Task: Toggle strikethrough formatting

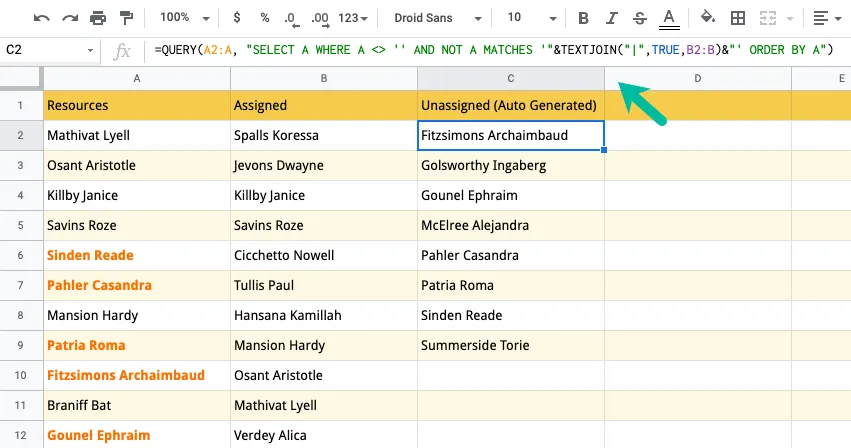Action: (x=640, y=18)
